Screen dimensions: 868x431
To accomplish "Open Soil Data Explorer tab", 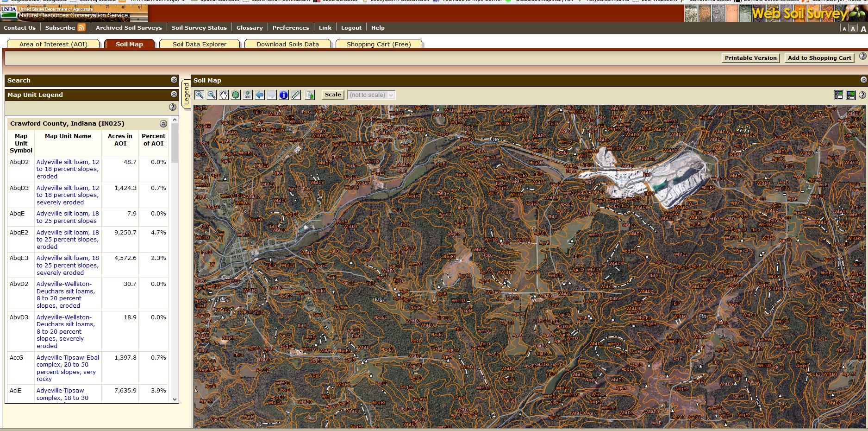I will point(200,44).
